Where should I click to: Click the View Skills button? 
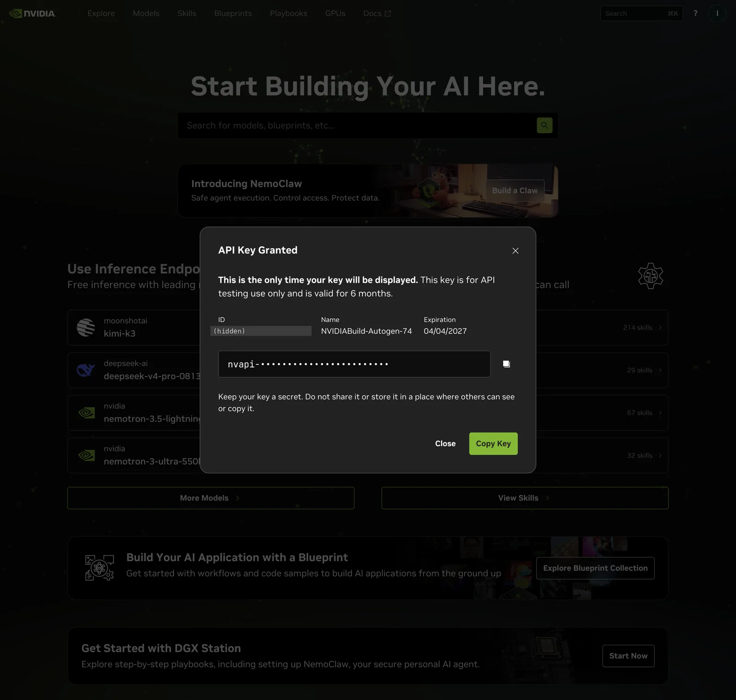525,498
